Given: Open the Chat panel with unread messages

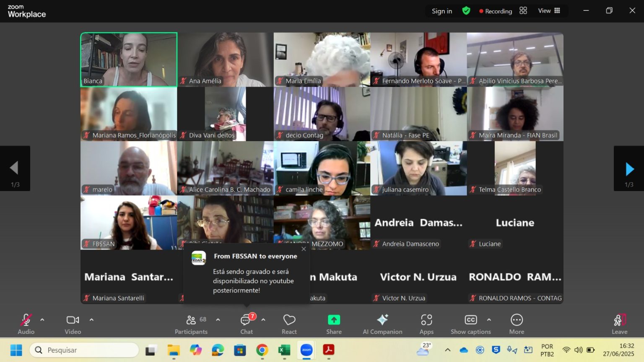Looking at the screenshot, I should (247, 323).
